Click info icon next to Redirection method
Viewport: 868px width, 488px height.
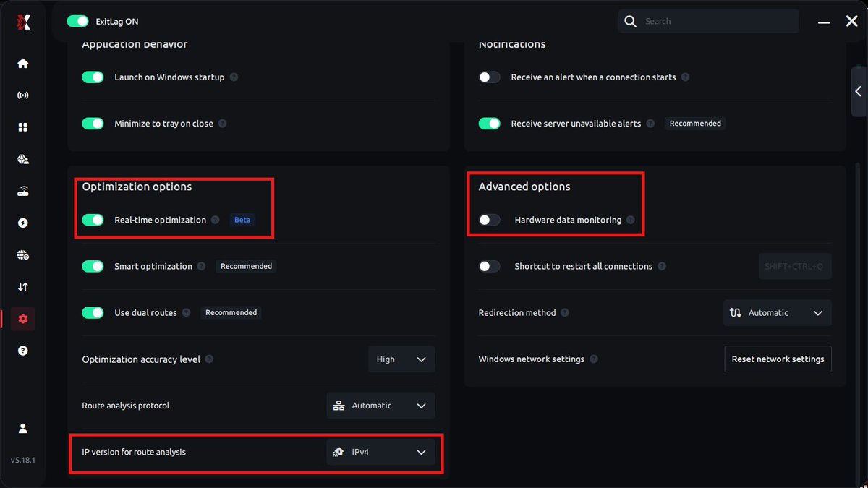[x=565, y=313]
